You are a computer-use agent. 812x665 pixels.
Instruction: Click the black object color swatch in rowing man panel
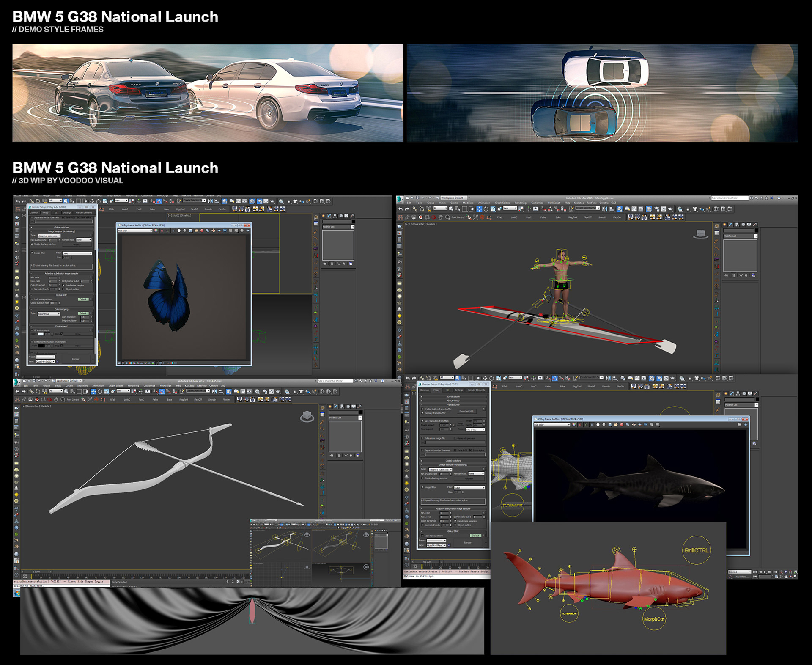coord(757,231)
